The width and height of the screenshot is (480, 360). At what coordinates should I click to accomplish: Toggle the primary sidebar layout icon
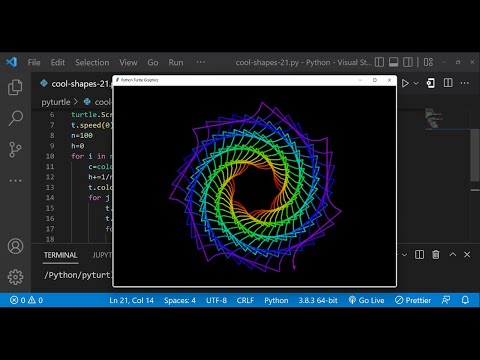[379, 62]
